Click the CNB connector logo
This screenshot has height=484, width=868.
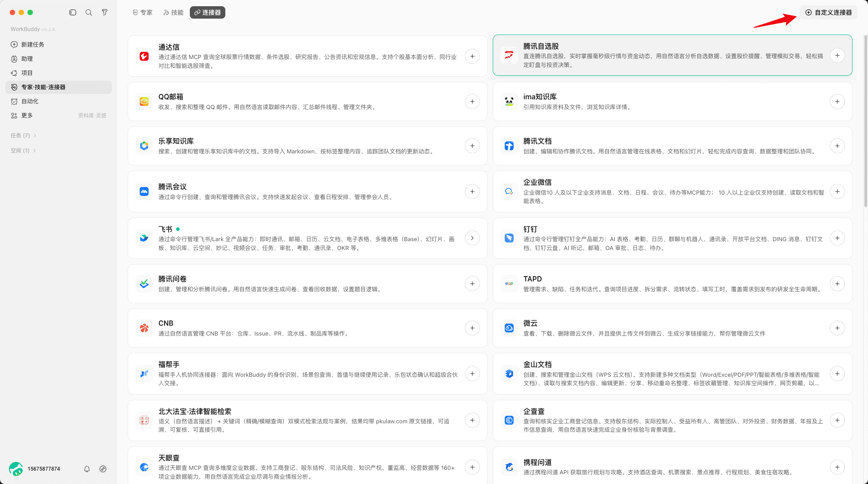coord(144,328)
